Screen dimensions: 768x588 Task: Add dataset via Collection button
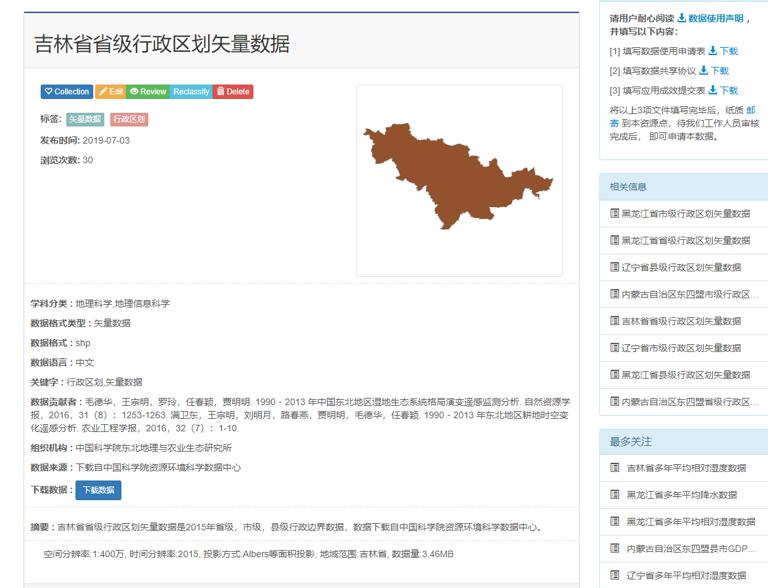[x=67, y=92]
